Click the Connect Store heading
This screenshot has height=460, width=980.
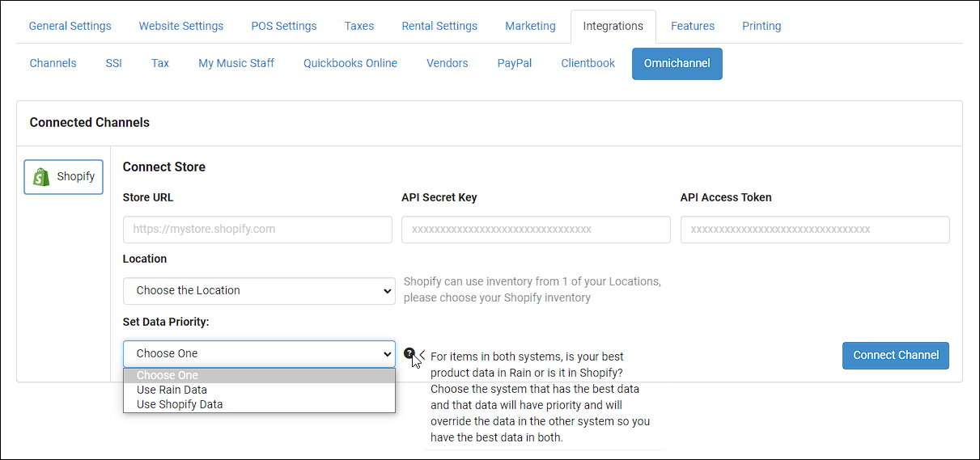coord(164,167)
